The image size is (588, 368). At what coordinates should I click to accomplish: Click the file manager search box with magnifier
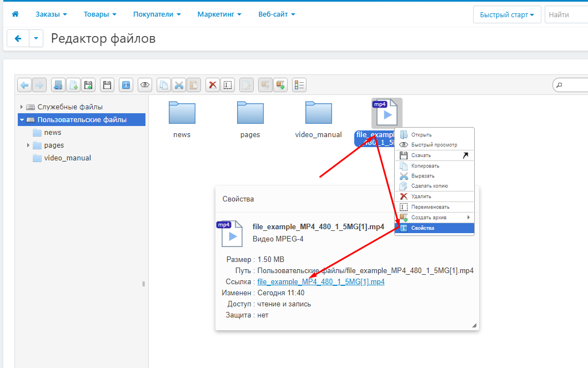click(570, 85)
